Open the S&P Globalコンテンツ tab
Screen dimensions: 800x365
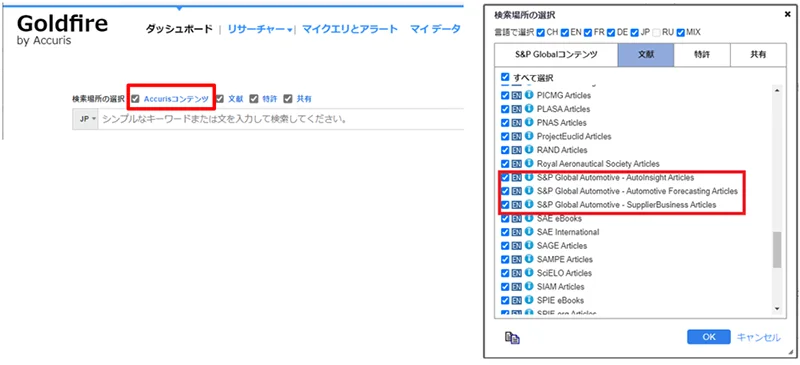point(556,55)
